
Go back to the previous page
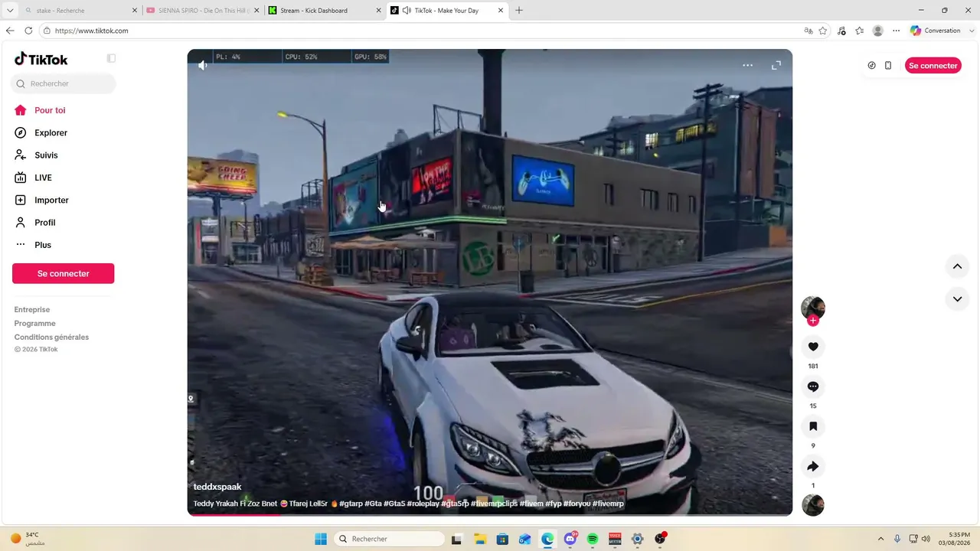[10, 31]
